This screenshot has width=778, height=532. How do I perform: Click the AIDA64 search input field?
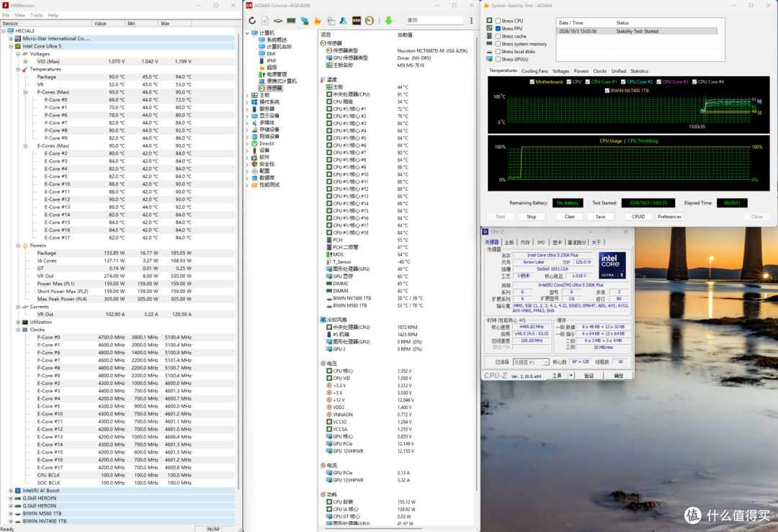click(434, 20)
